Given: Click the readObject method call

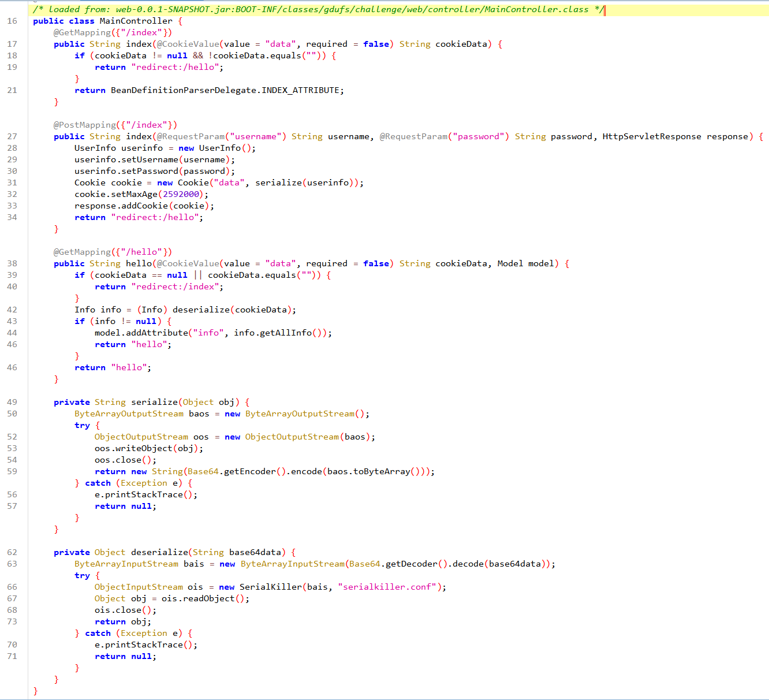Looking at the screenshot, I should pyautogui.click(x=208, y=598).
